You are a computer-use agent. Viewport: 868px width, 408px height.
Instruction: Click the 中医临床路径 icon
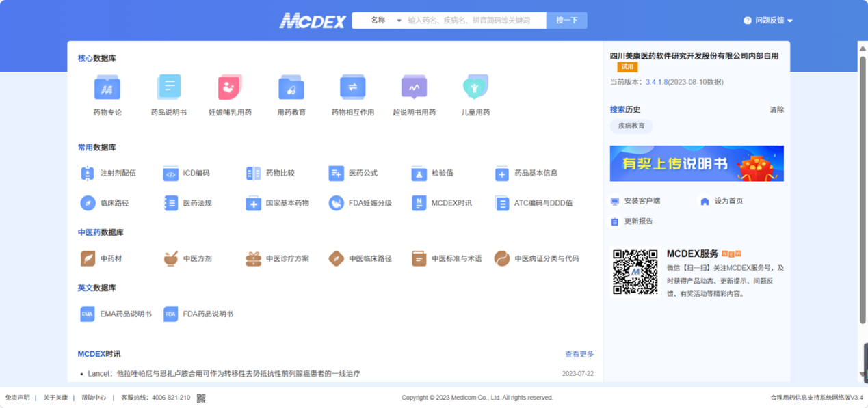[x=336, y=258]
